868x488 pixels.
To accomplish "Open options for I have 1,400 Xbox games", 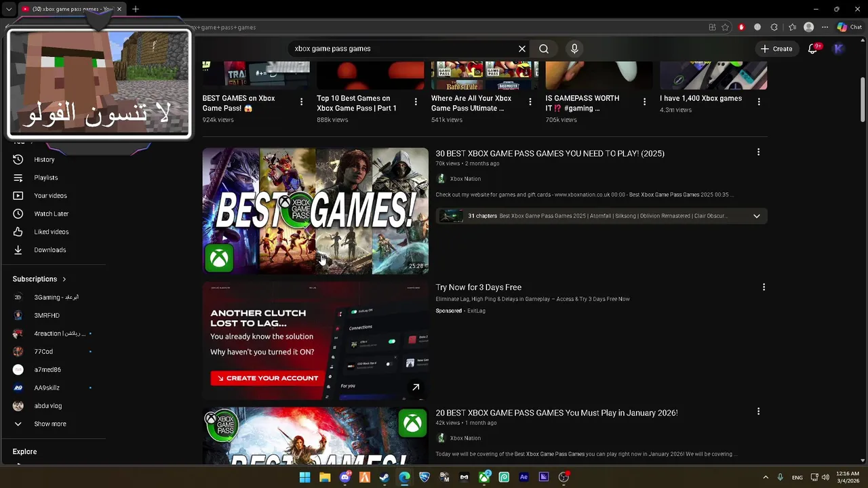I will coord(759,102).
